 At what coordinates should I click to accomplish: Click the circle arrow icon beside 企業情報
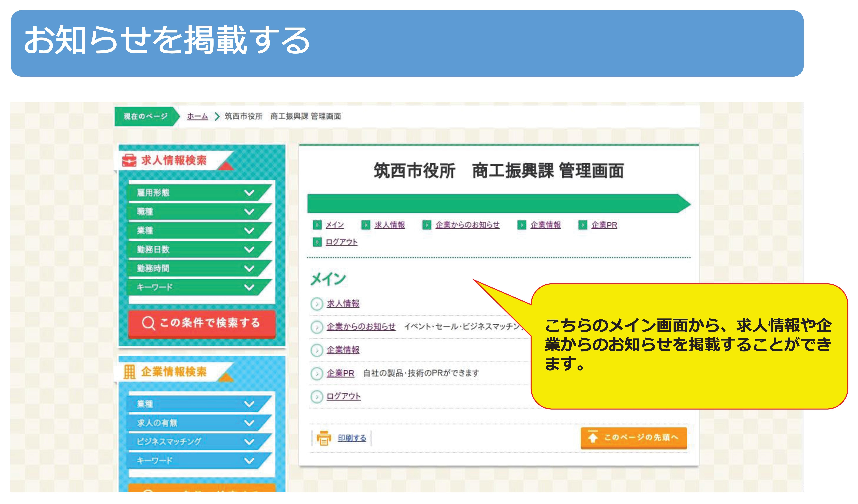(x=317, y=351)
